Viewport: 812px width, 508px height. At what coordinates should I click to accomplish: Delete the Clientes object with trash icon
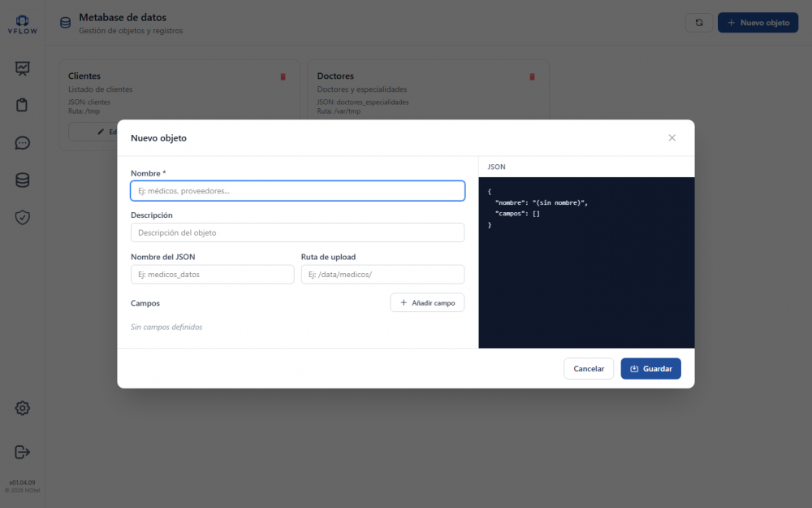[x=283, y=76]
